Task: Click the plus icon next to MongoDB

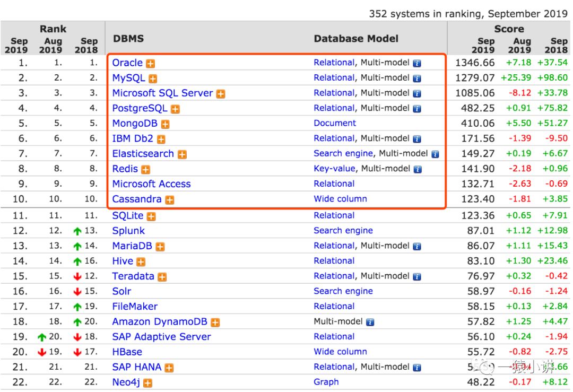Action: tap(165, 124)
